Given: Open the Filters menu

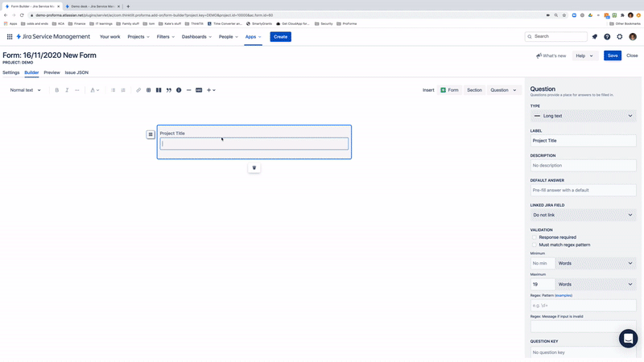Looking at the screenshot, I should 166,36.
